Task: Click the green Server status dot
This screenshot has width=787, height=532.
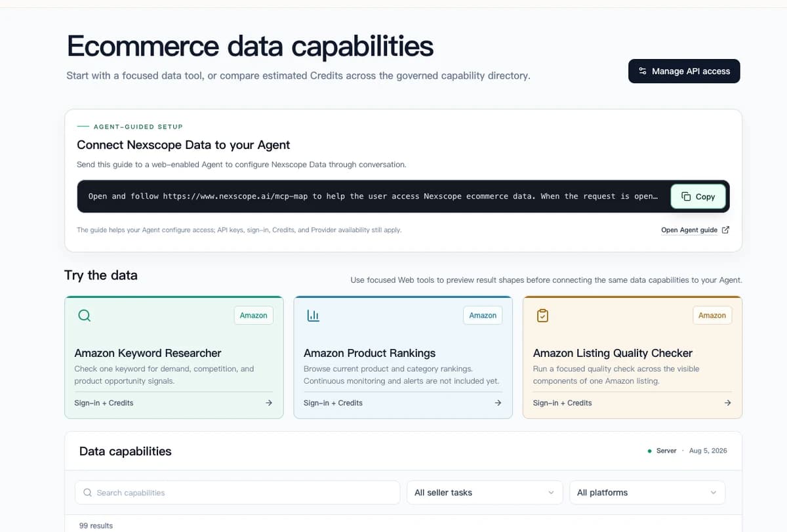Action: (x=649, y=451)
